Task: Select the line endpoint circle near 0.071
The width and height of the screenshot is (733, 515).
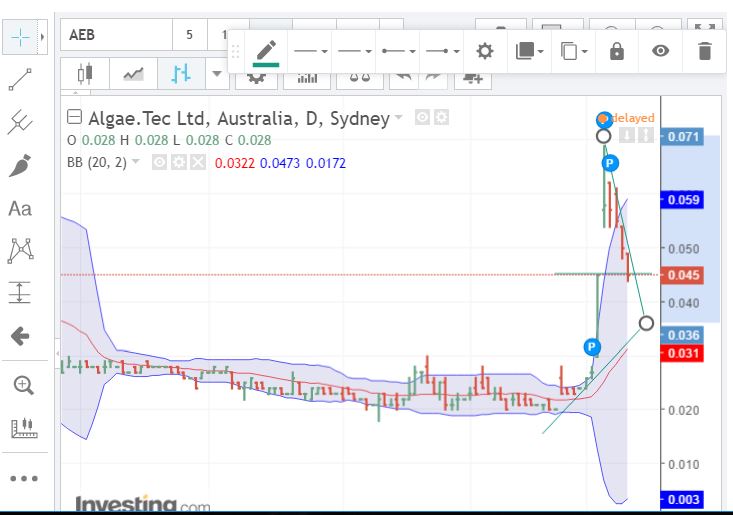Action: click(604, 136)
